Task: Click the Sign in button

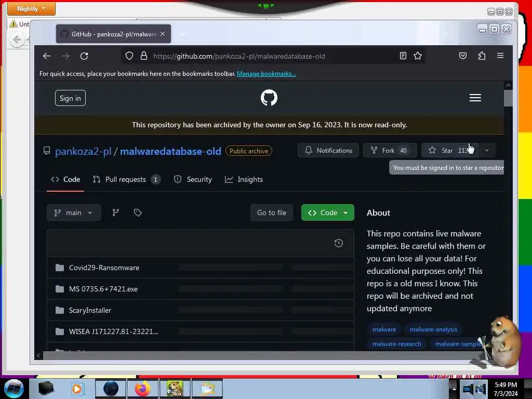Action: (70, 98)
